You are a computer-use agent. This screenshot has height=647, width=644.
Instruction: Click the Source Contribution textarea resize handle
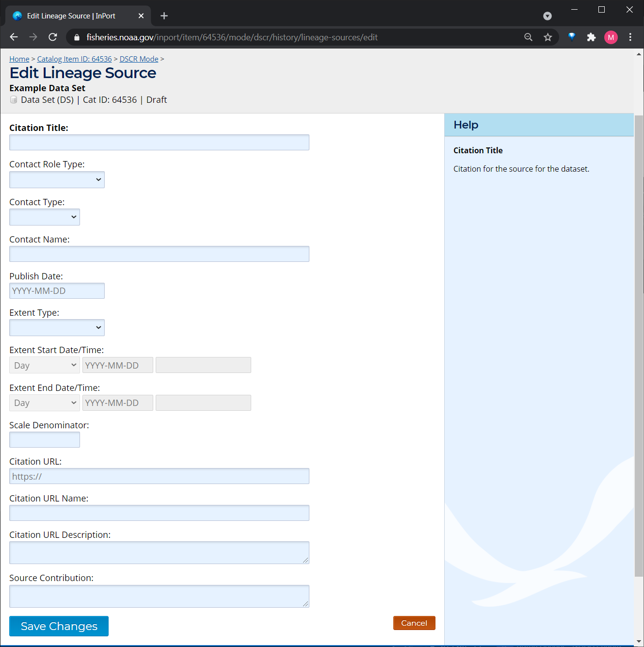click(306, 604)
